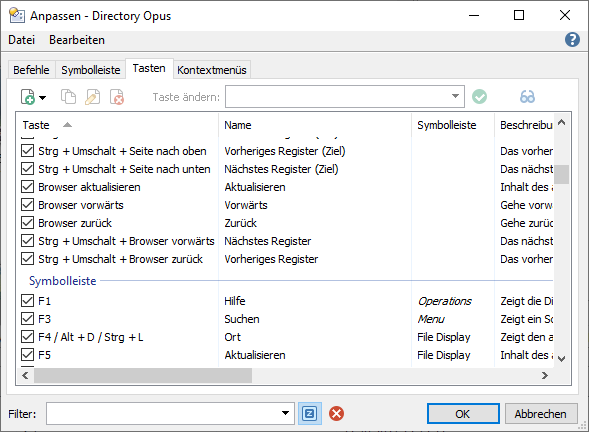Open the Datei menu

(x=21, y=40)
